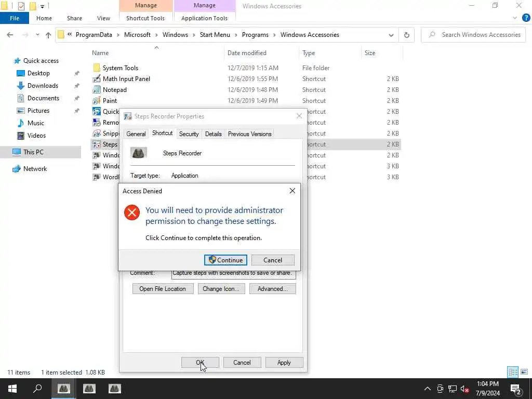This screenshot has height=399, width=532.
Task: Show hidden tray icons
Action: (x=428, y=389)
